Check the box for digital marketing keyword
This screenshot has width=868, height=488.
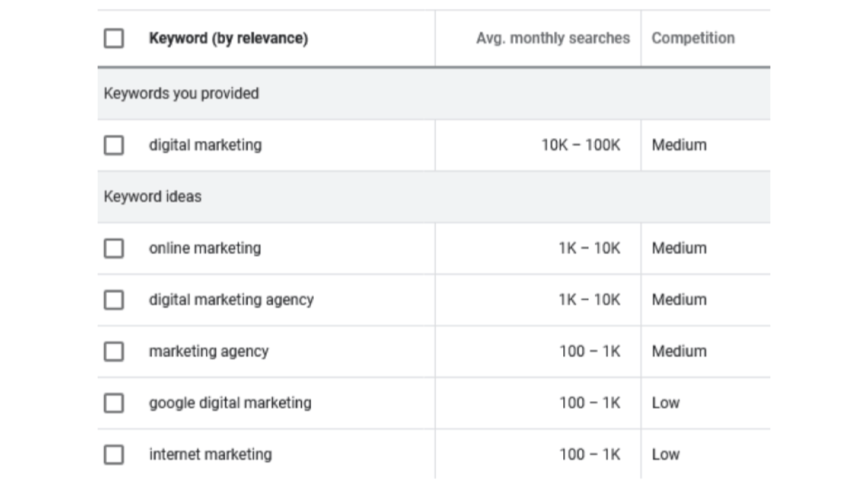[114, 145]
